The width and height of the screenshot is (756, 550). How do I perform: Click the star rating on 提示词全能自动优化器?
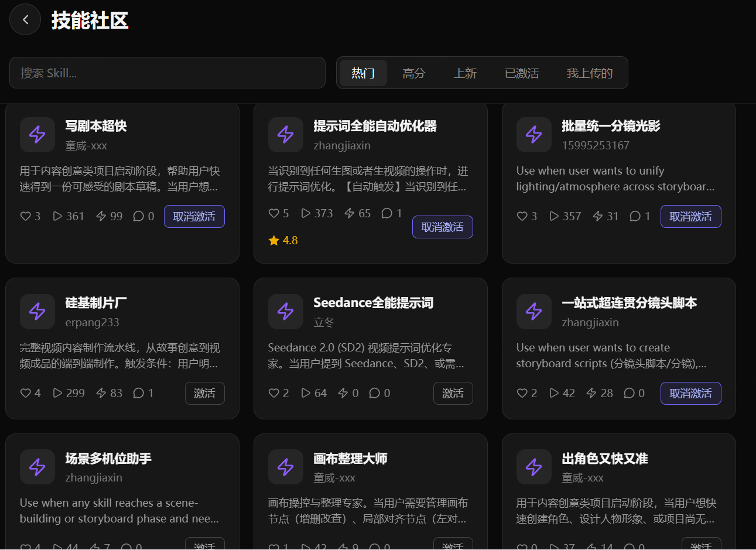coord(283,240)
